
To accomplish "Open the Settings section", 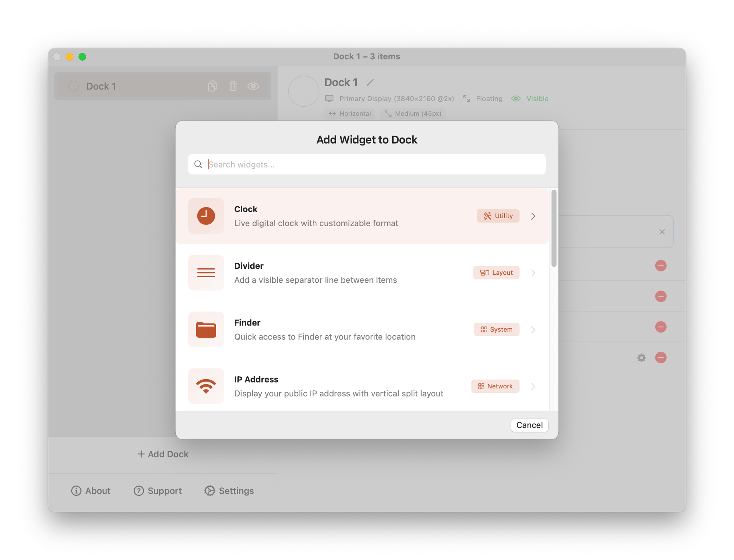I will pos(229,491).
